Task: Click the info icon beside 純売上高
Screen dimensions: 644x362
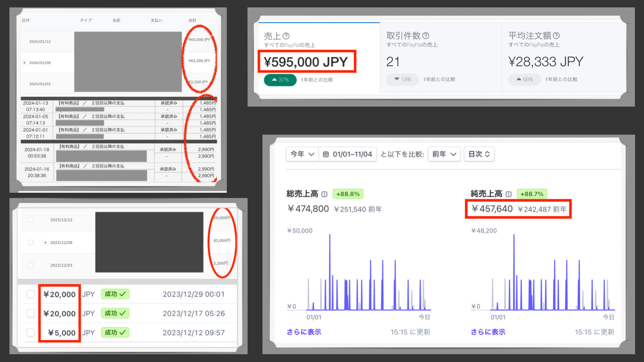Action: tap(508, 194)
